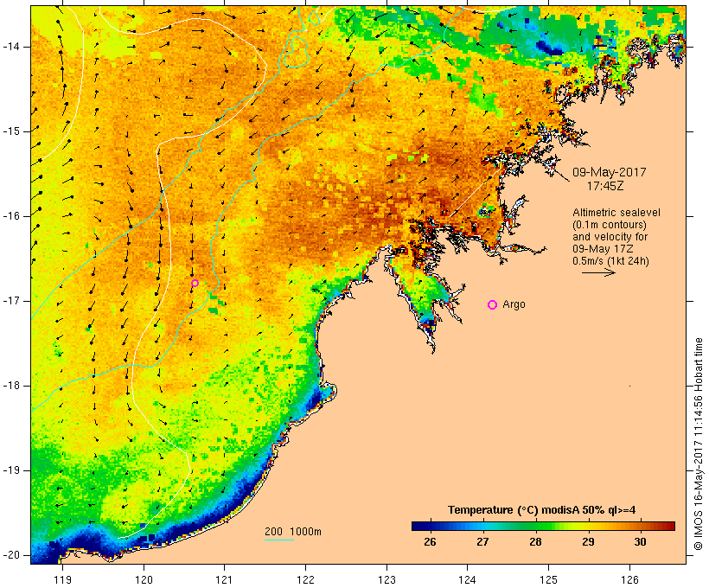Viewport: 709px width, 588px height.
Task: Click the longitude axis label '123'
Action: click(386, 579)
